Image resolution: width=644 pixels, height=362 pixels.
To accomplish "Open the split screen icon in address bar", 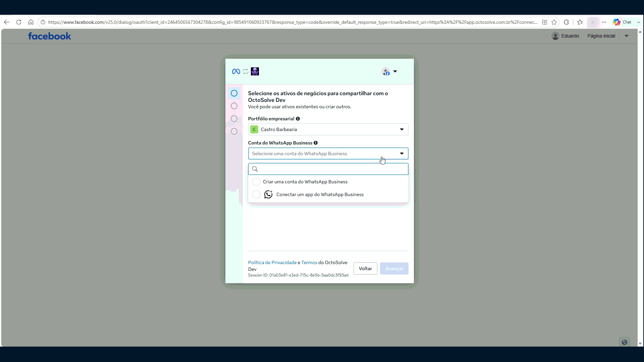I will click(545, 22).
